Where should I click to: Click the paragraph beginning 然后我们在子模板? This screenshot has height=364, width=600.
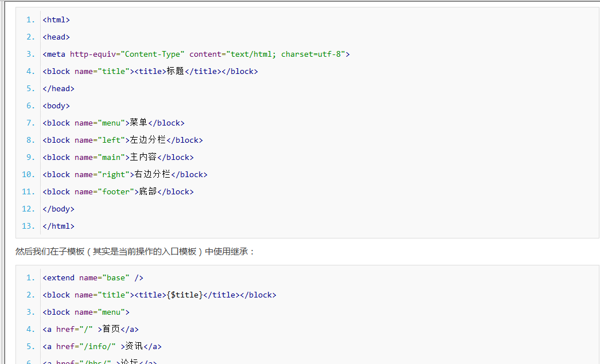tap(135, 252)
